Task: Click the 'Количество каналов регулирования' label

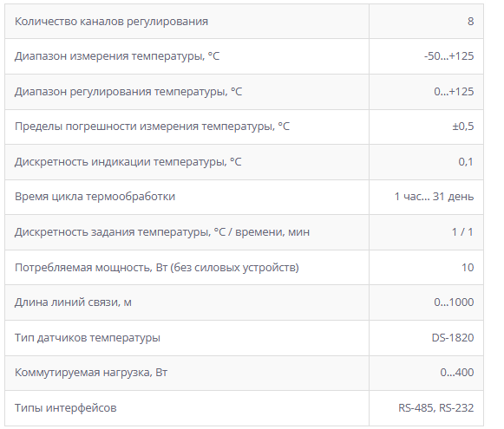Action: (x=111, y=22)
